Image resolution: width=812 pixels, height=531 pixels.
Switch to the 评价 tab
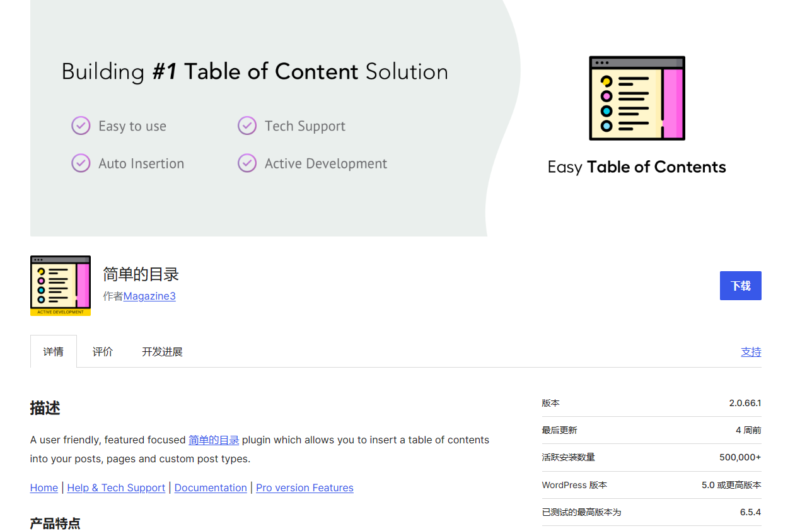coord(103,351)
